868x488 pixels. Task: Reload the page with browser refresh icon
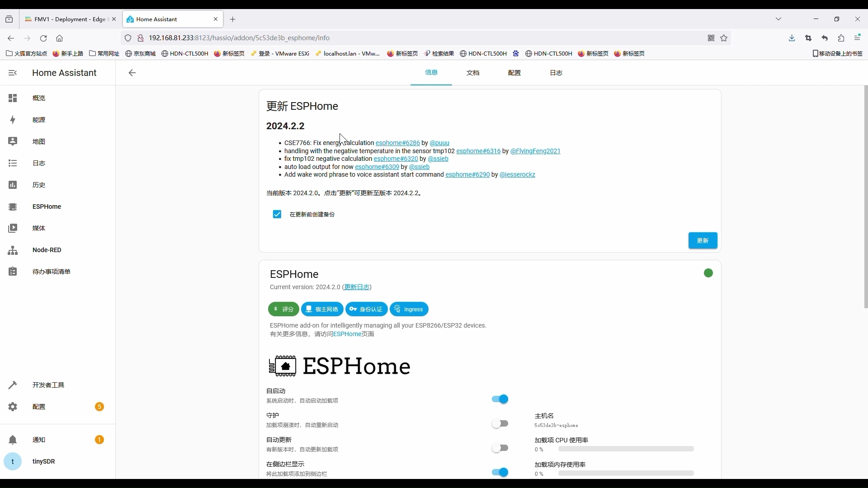click(43, 38)
